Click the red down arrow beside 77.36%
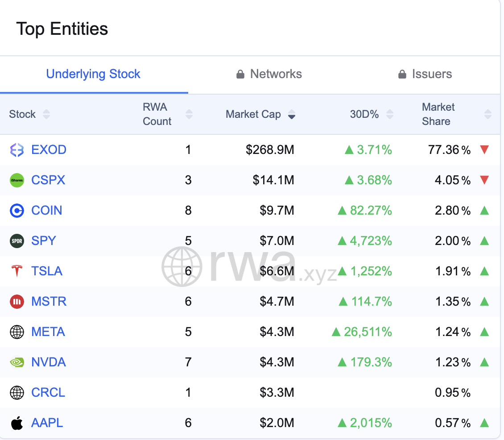 [484, 149]
